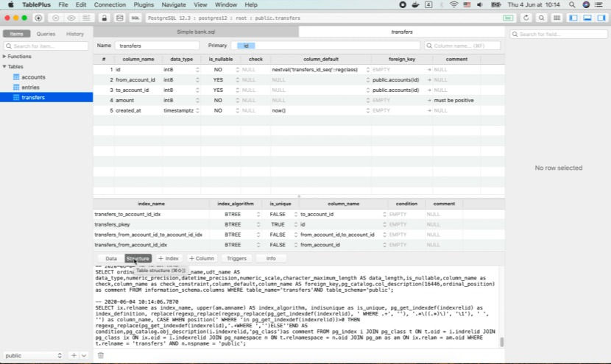The height and width of the screenshot is (364, 611).
Task: Click entries table icon in sidebar
Action: point(16,88)
